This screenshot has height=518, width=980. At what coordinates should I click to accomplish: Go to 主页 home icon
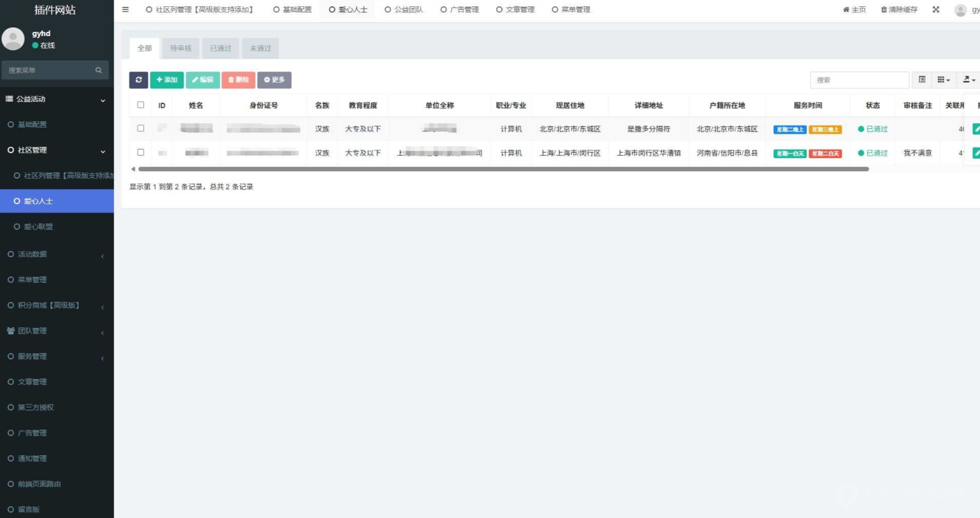coord(846,9)
